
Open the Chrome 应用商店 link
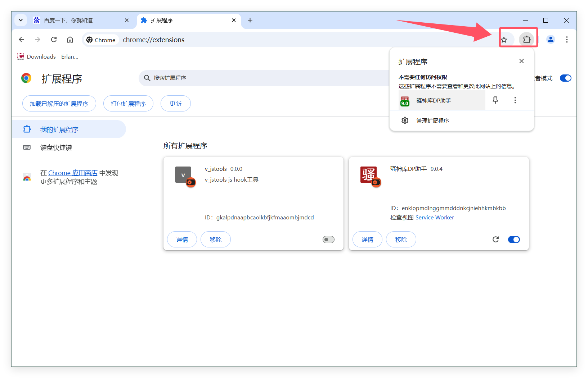click(x=73, y=173)
